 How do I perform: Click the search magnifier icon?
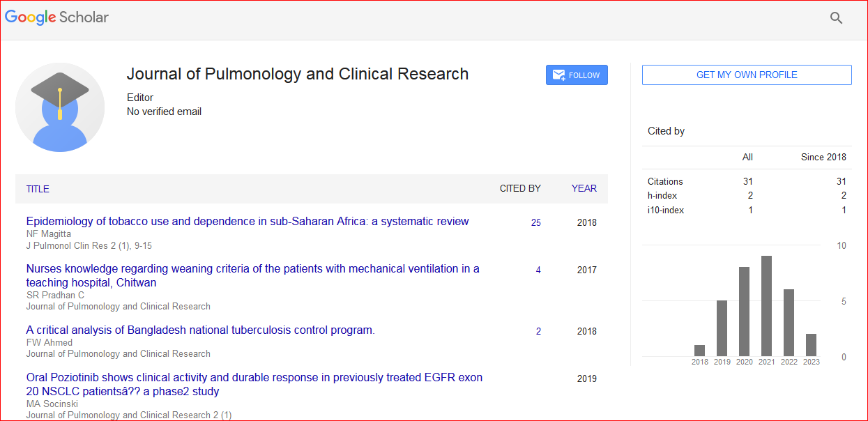(x=836, y=18)
